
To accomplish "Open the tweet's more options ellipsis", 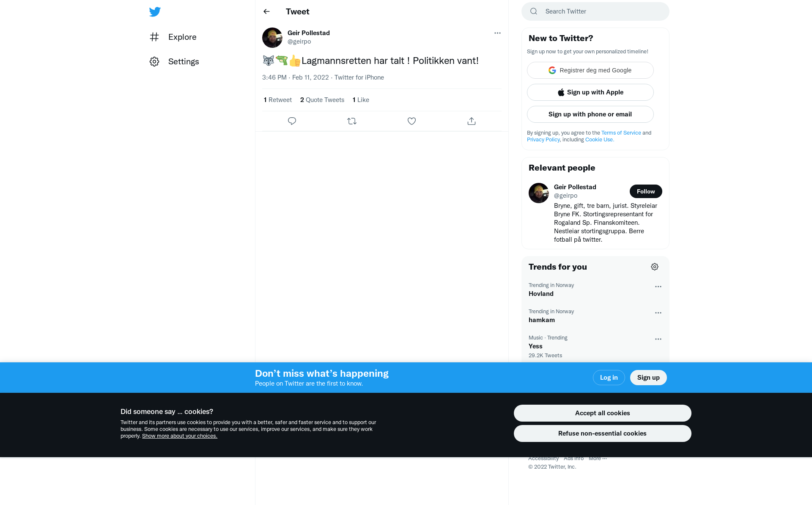I will click(497, 33).
